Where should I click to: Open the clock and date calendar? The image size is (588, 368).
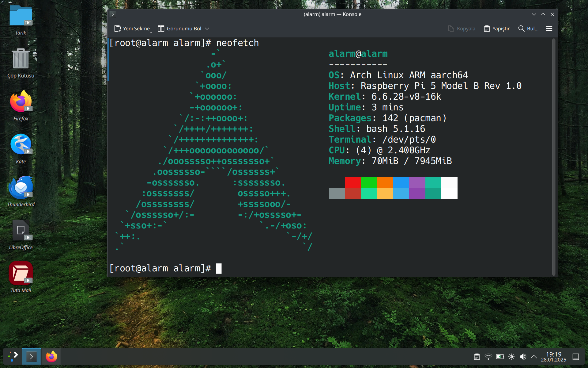coord(553,357)
